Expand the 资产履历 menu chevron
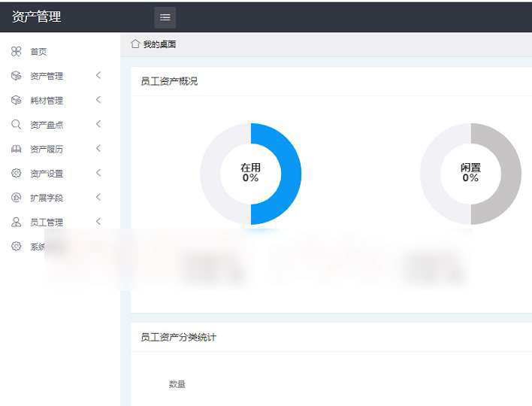The image size is (532, 406). pos(98,148)
